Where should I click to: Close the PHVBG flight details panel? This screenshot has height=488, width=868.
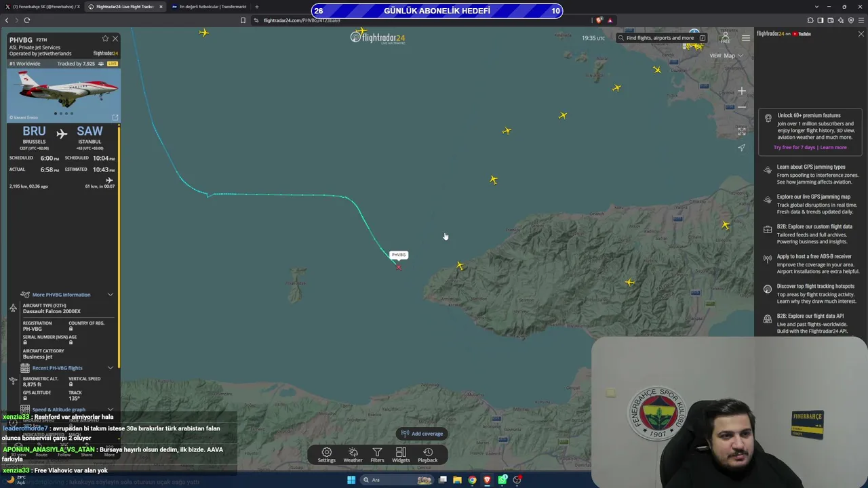coord(115,39)
